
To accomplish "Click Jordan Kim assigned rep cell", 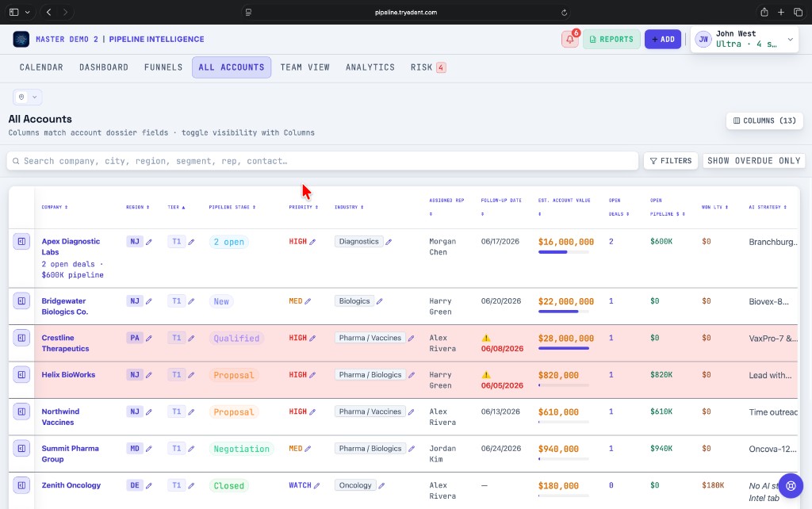I will (442, 454).
